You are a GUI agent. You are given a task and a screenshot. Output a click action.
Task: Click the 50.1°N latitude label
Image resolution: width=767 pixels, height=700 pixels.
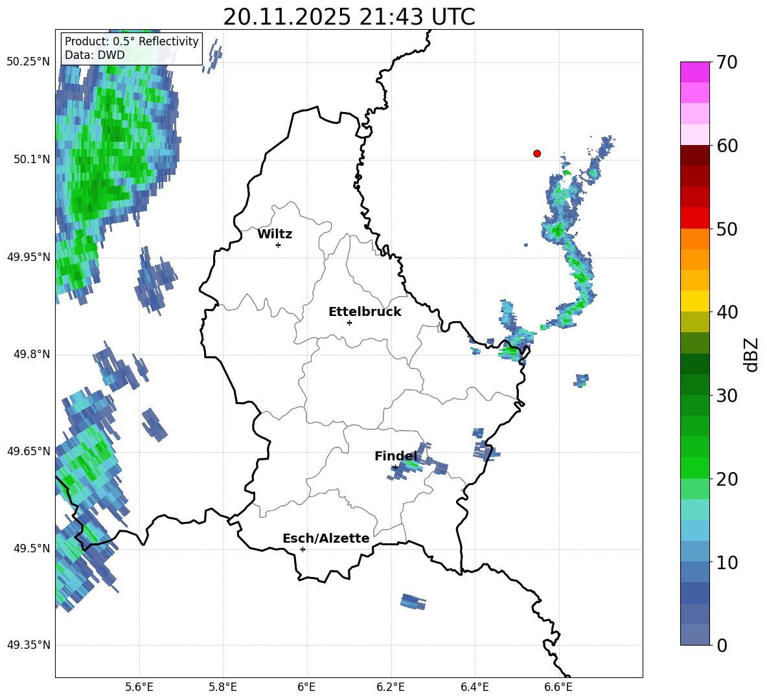(x=32, y=159)
